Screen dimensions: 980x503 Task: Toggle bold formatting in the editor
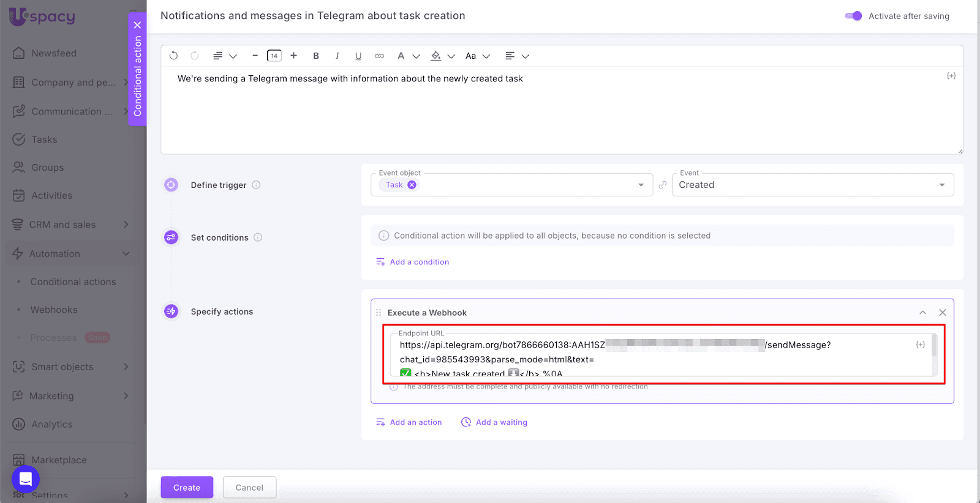tap(316, 56)
